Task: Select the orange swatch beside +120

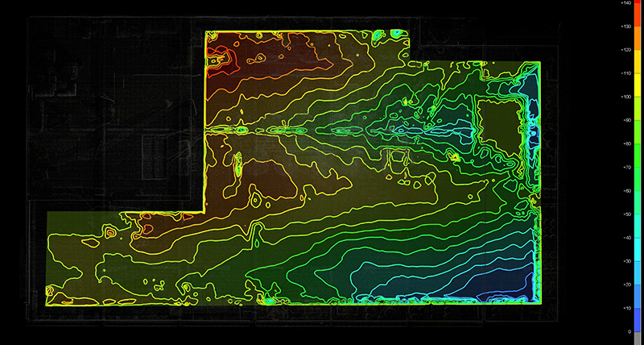Action: pos(638,50)
